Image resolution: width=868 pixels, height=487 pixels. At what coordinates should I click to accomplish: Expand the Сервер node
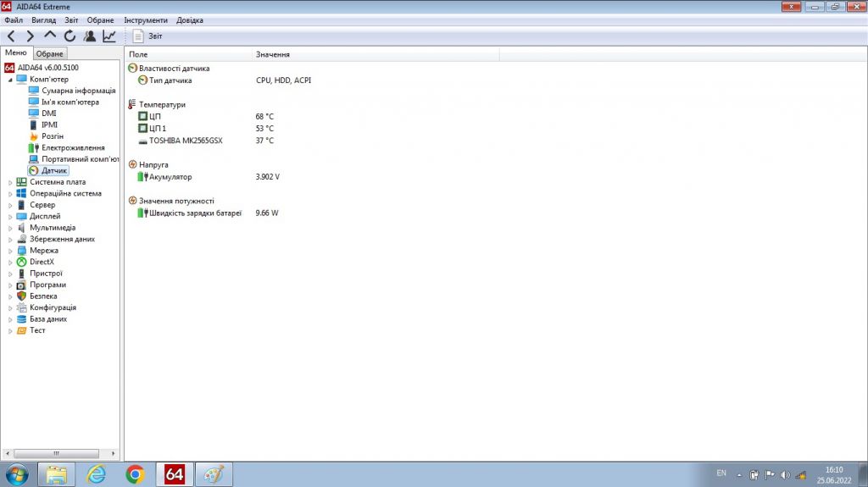[10, 205]
